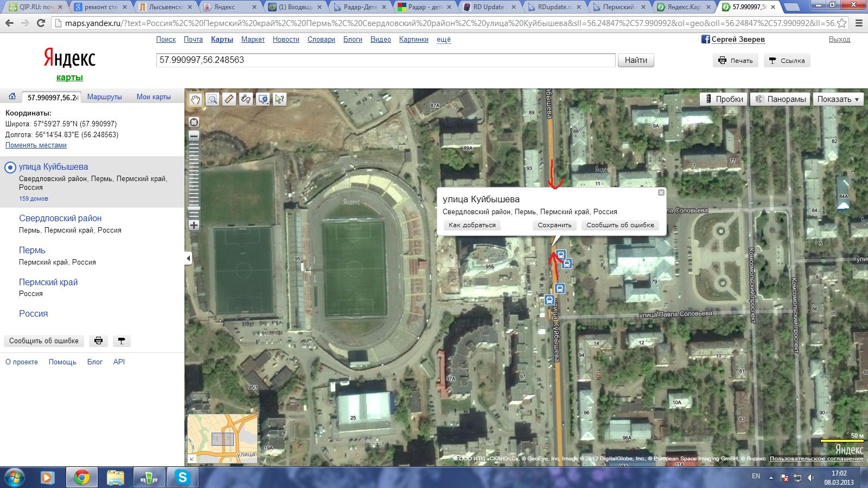Open the Свердловский район result
Screen dimensions: 868x488
pyautogui.click(x=60, y=219)
